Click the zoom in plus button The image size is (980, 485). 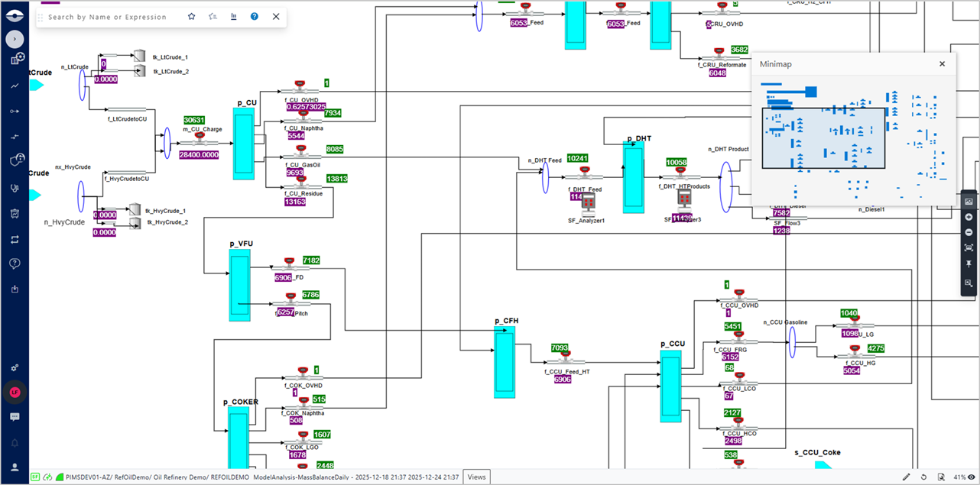(969, 217)
